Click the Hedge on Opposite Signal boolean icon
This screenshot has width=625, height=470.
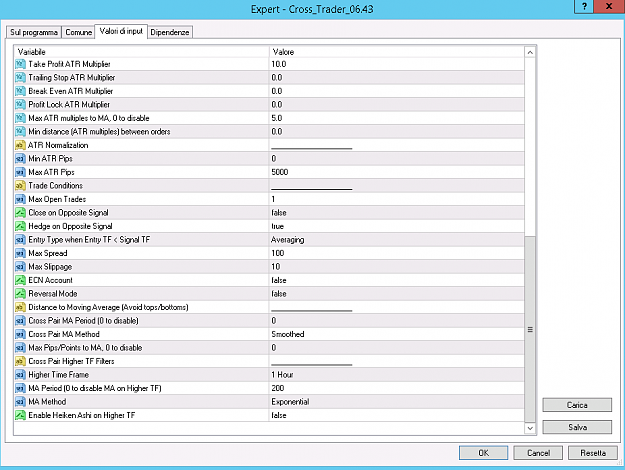pyautogui.click(x=20, y=226)
